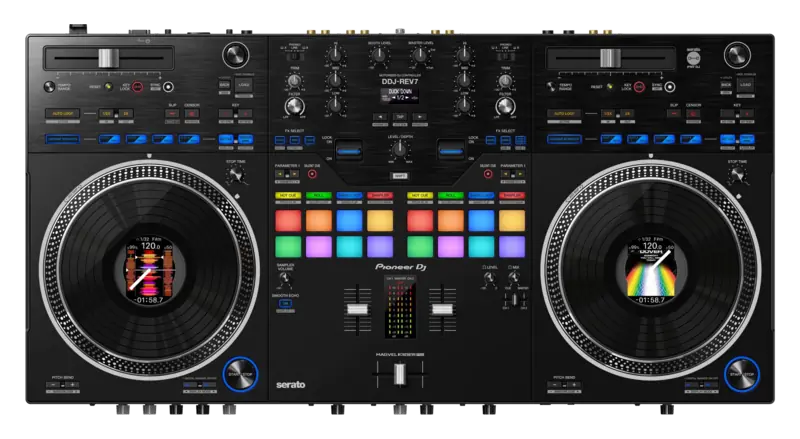Select left HOT CUE pad mode

coord(288,196)
